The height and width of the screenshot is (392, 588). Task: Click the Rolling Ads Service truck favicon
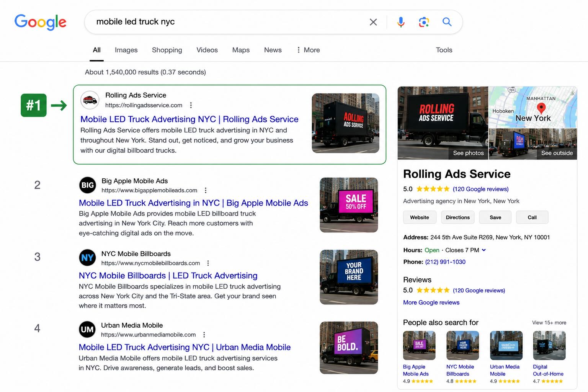click(90, 100)
